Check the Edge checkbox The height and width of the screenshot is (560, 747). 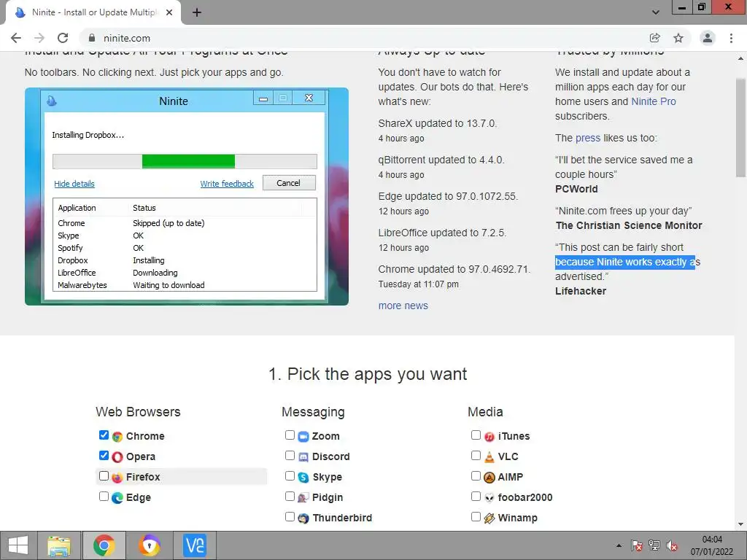(104, 496)
